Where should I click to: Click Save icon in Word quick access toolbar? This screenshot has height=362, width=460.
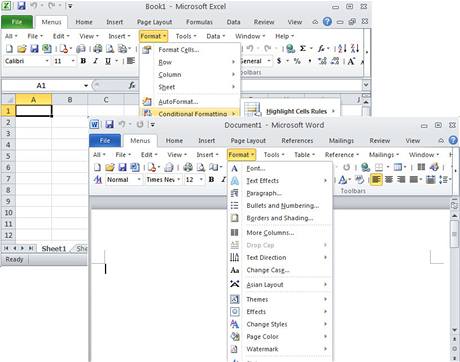[x=109, y=125]
